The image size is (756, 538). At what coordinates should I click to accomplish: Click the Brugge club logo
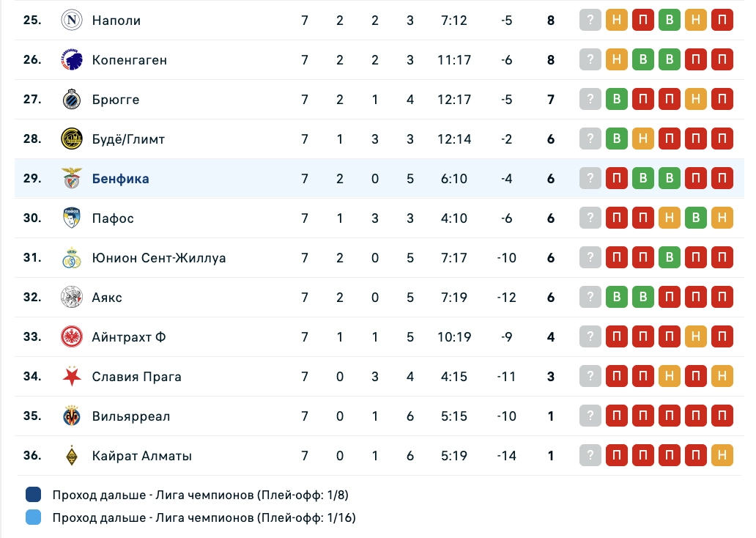tap(72, 100)
